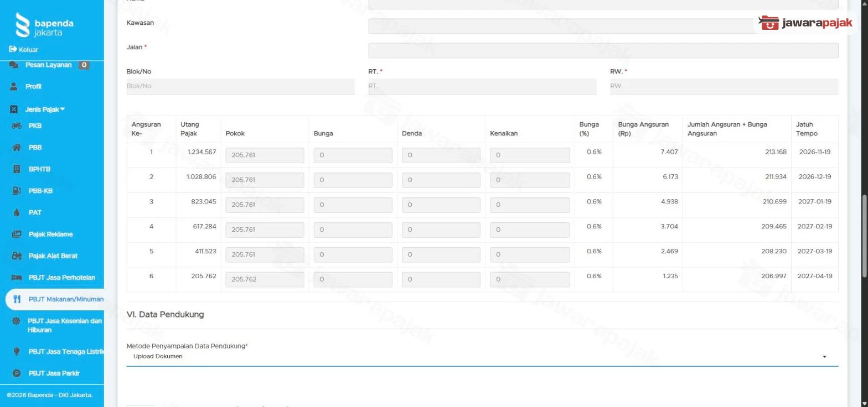Click Pokok field showing 205.762
868x407 pixels.
265,279
